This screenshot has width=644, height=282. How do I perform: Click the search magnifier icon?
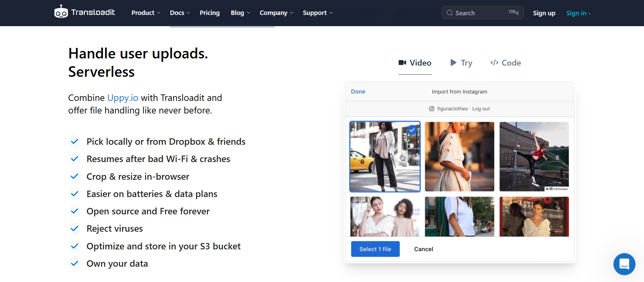click(450, 13)
